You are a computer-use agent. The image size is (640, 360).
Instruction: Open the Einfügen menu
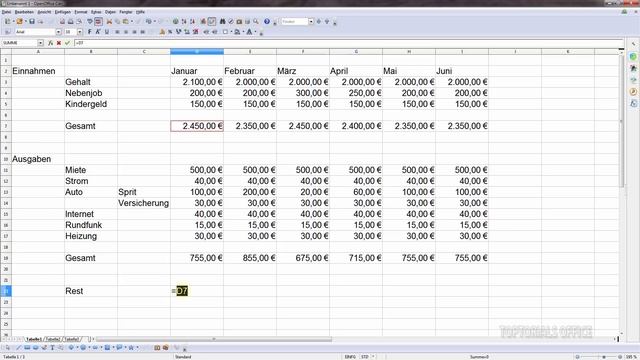(x=63, y=12)
